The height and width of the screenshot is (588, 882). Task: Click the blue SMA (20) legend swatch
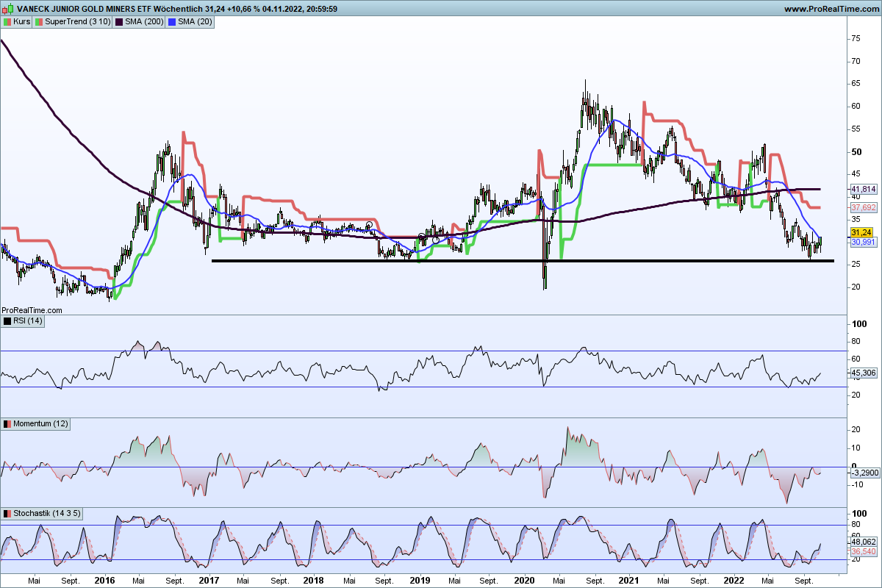click(171, 22)
